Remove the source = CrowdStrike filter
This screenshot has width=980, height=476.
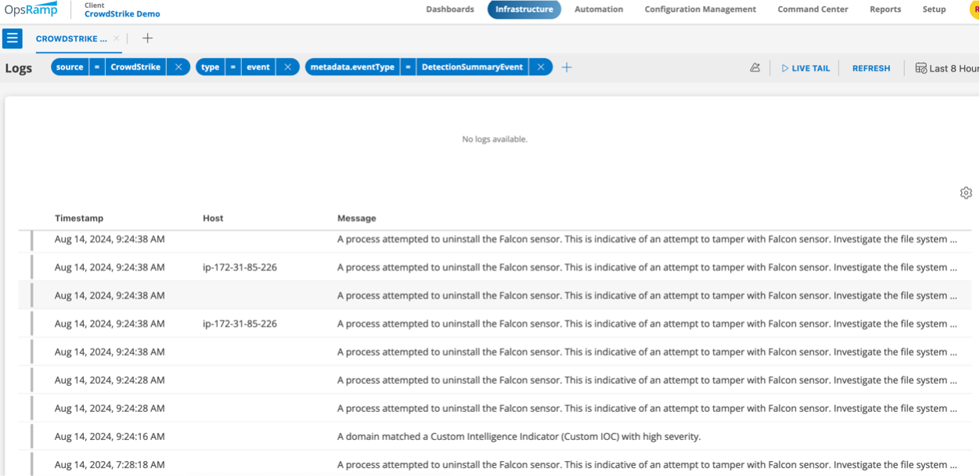pyautogui.click(x=178, y=67)
